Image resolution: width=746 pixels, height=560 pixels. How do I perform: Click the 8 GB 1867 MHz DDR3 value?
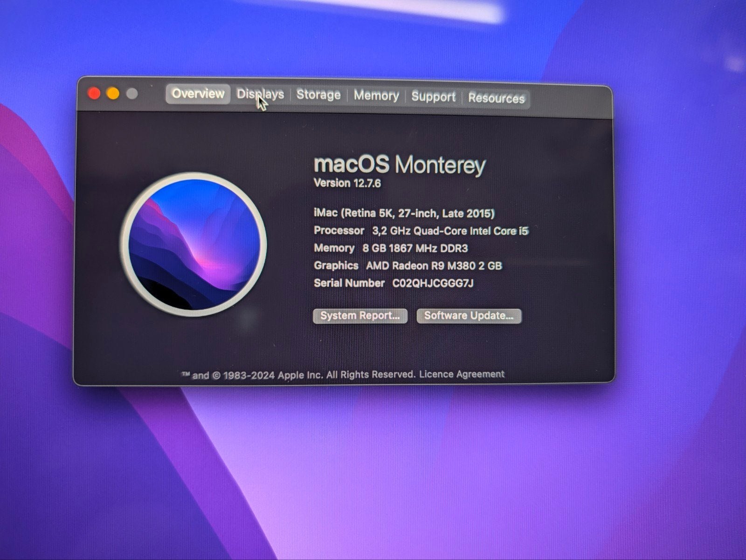point(415,248)
